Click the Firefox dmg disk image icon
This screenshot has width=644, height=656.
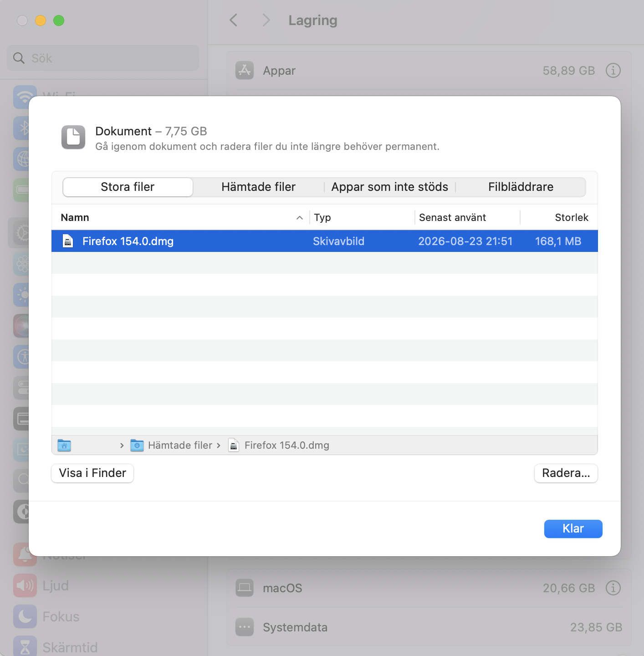coord(68,241)
